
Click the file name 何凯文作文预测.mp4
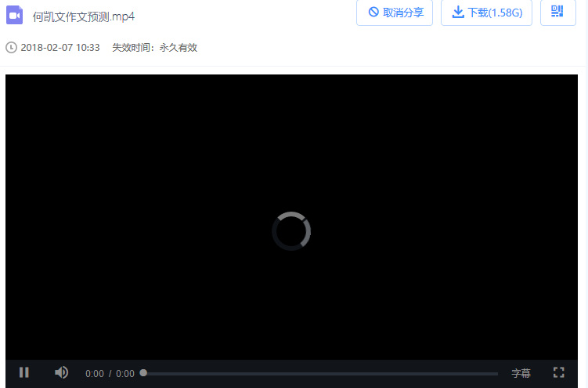point(84,16)
